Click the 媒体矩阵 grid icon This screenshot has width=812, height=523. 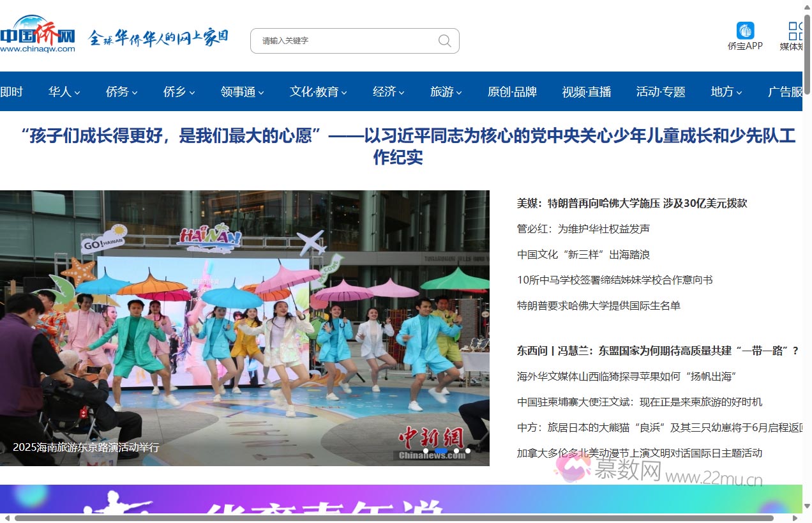click(795, 31)
